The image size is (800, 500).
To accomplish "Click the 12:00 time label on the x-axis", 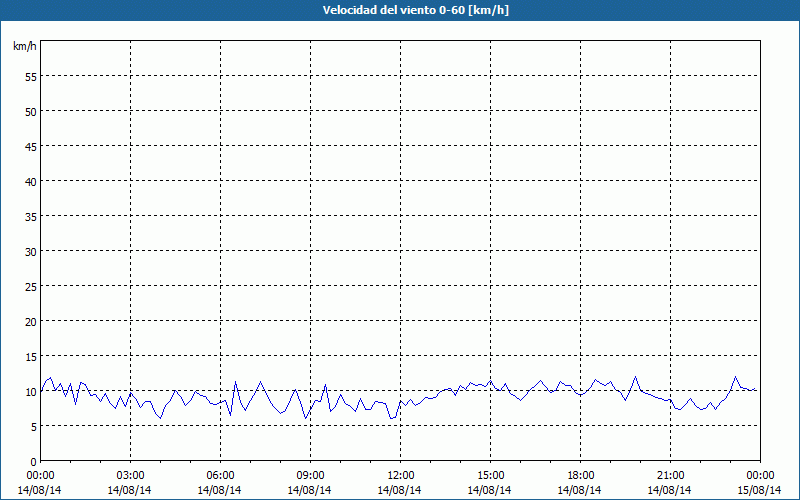I will click(401, 476).
